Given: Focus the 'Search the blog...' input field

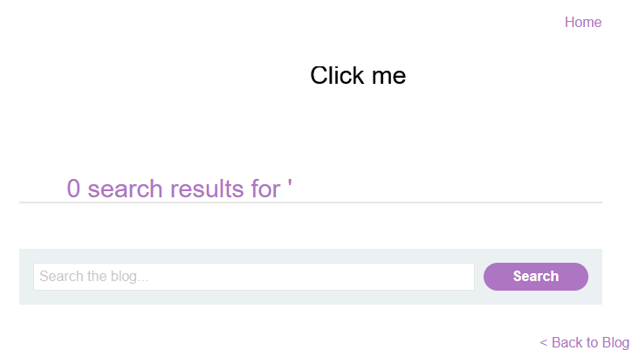Looking at the screenshot, I should click(253, 277).
